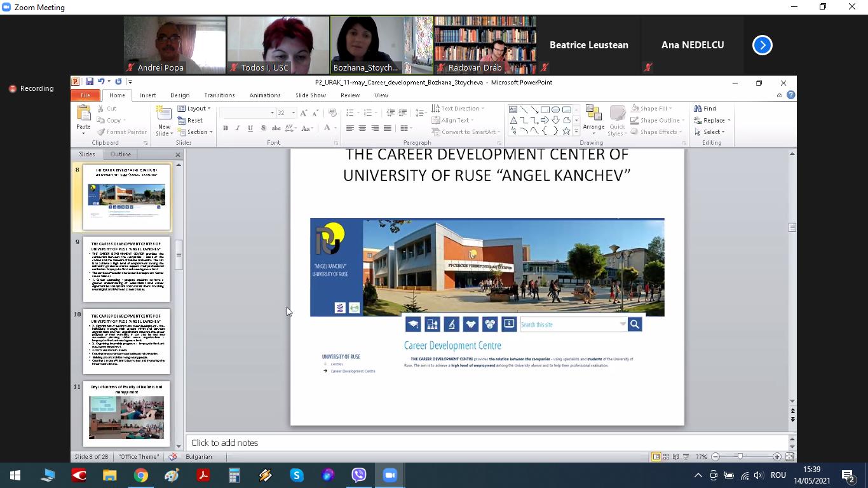Zoom in with the plus button
Screen dimensions: 868x488
pyautogui.click(x=776, y=457)
